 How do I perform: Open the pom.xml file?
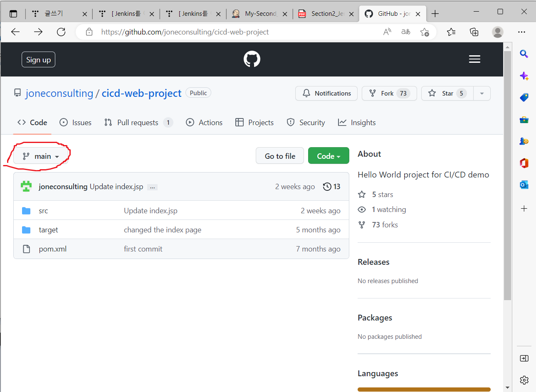point(53,249)
